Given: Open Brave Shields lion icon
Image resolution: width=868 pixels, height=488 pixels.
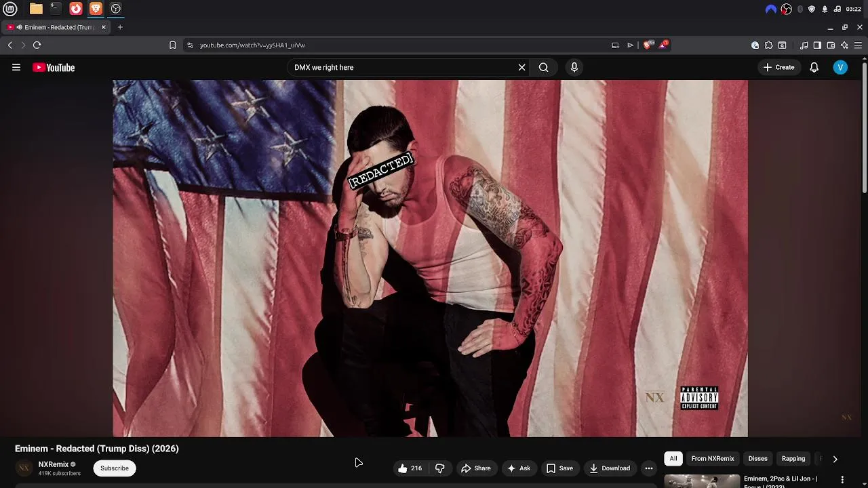Looking at the screenshot, I should (647, 45).
